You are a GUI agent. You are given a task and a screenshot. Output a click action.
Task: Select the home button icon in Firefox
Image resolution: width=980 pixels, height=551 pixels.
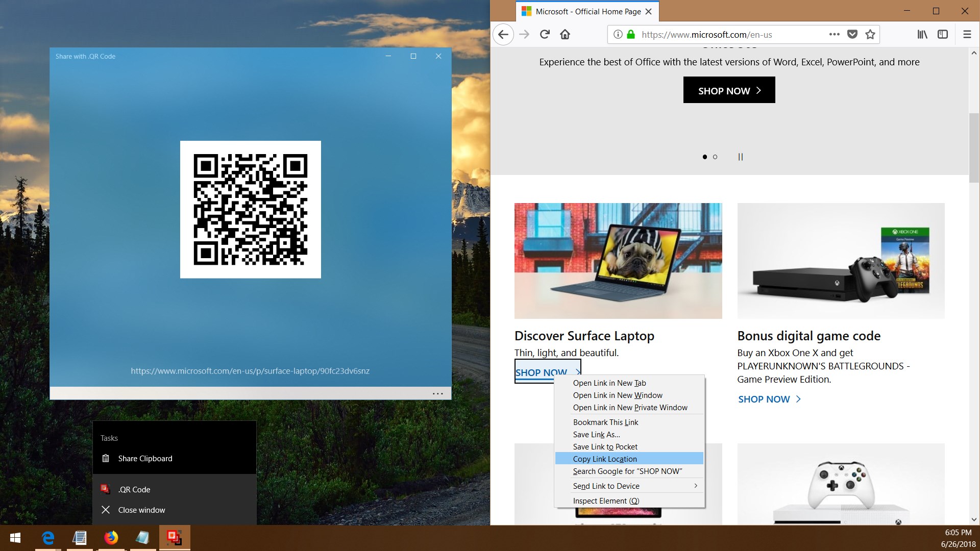(566, 34)
